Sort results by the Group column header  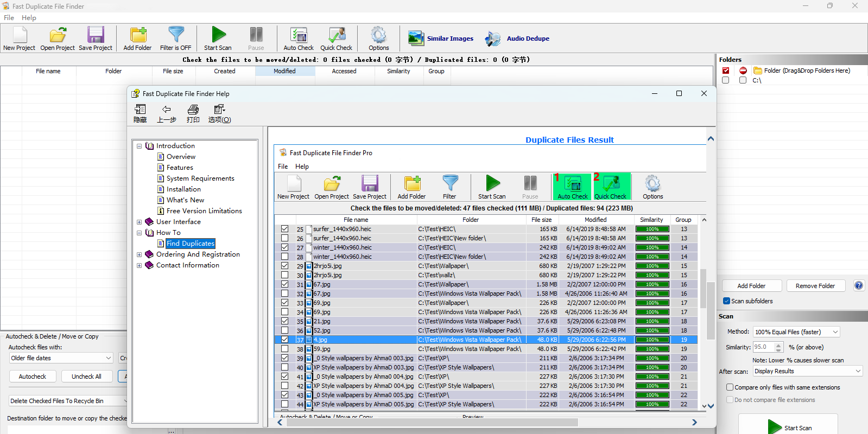pos(436,71)
